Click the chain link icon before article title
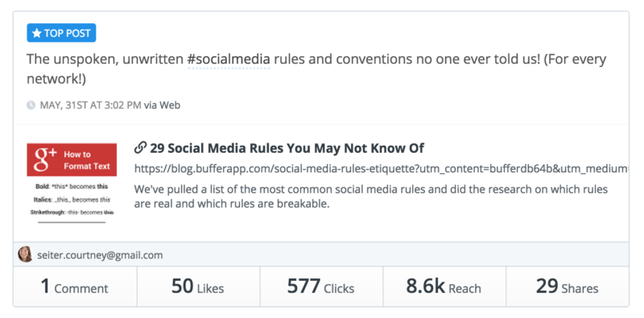Screen dimensions: 644x318 click(x=140, y=147)
